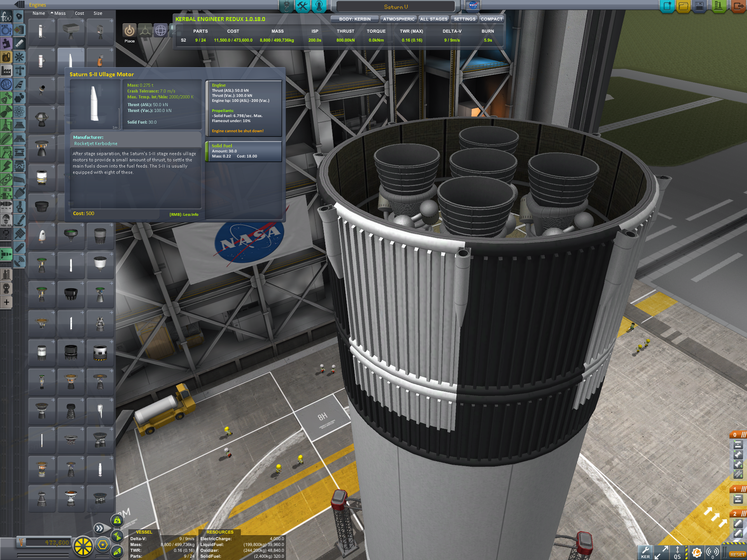Switch KER to COMPACT view
Image resolution: width=747 pixels, height=560 pixels.
click(x=491, y=19)
